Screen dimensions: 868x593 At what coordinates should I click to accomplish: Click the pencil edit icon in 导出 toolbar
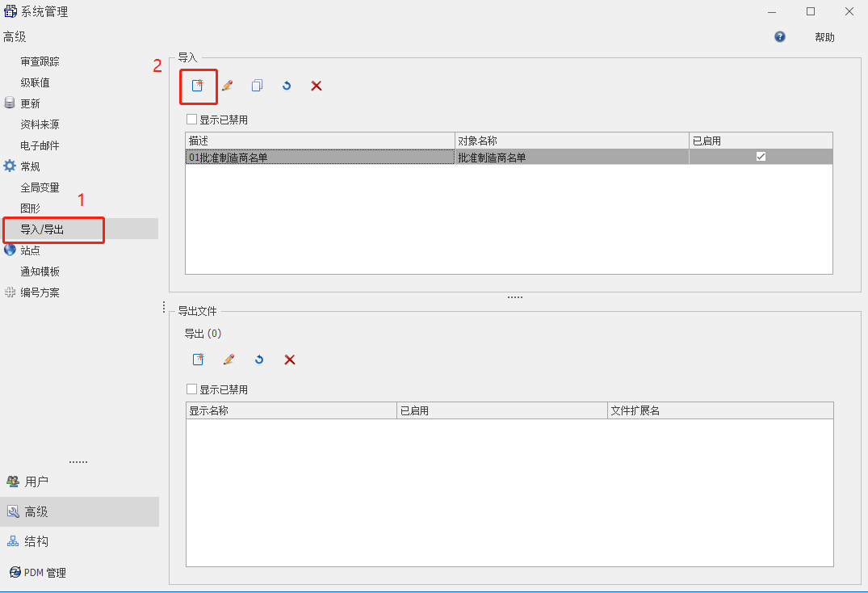click(x=229, y=360)
